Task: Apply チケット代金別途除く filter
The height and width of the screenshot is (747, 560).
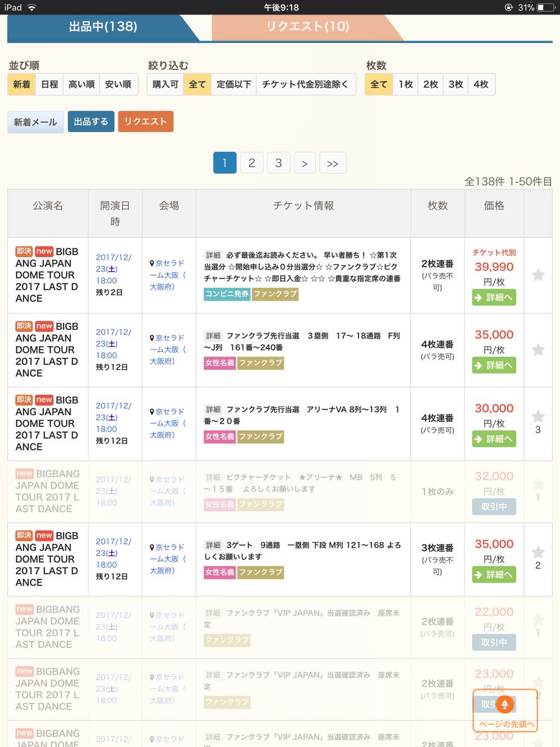Action: coord(306,84)
